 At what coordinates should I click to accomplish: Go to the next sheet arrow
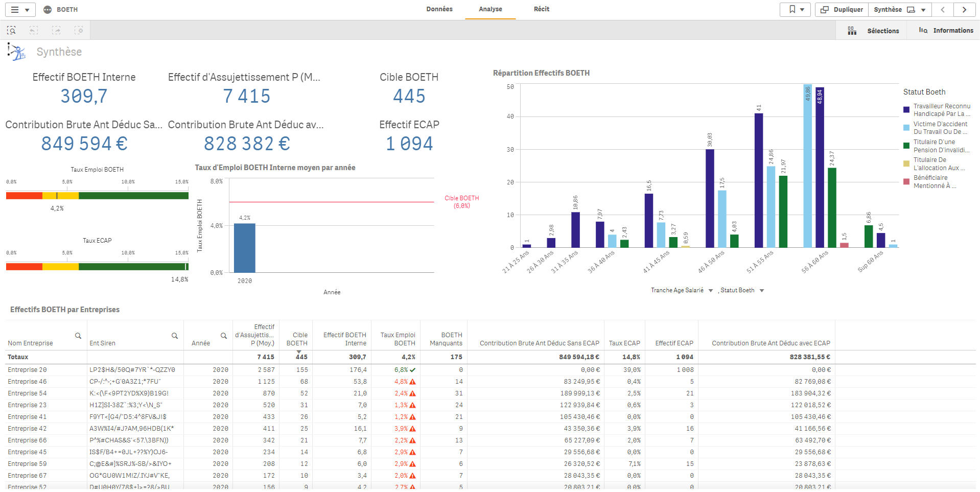[964, 10]
